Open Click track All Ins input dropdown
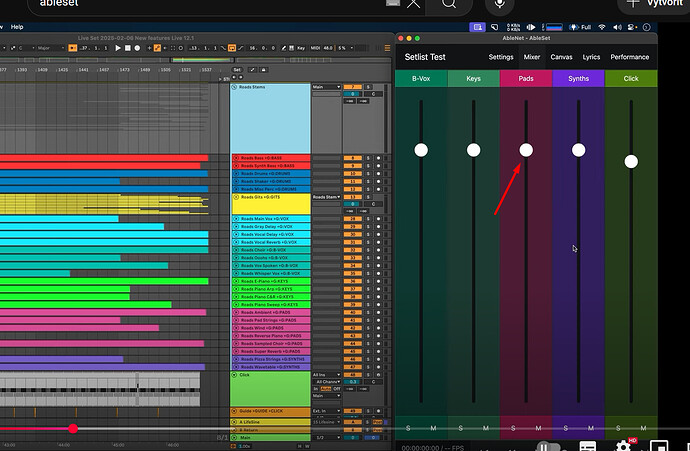The image size is (690, 451). point(327,375)
